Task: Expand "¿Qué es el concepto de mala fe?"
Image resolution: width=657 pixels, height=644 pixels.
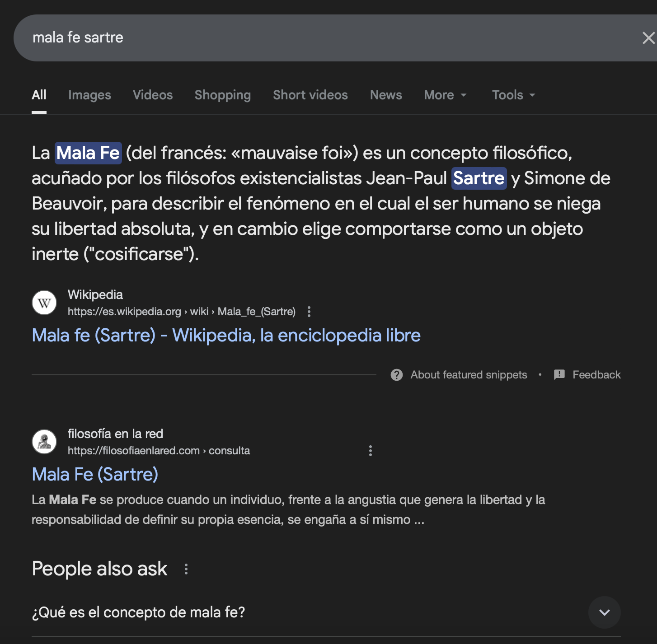Action: (604, 612)
